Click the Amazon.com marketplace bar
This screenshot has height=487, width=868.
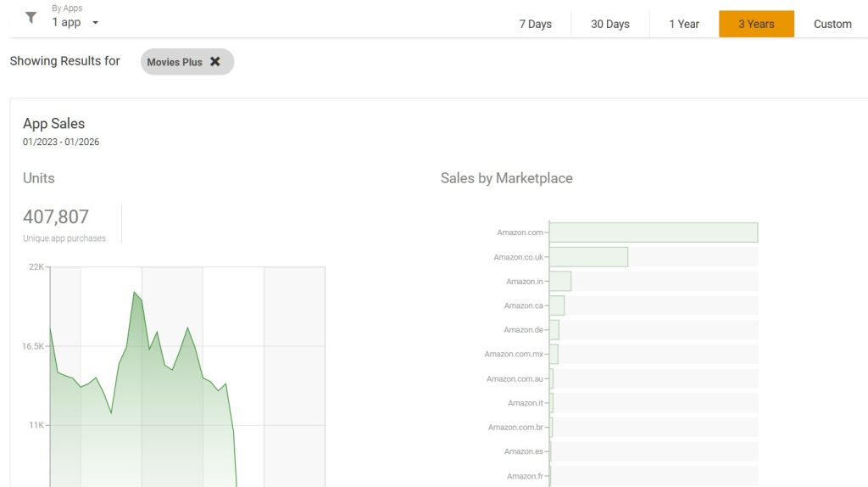pos(653,232)
